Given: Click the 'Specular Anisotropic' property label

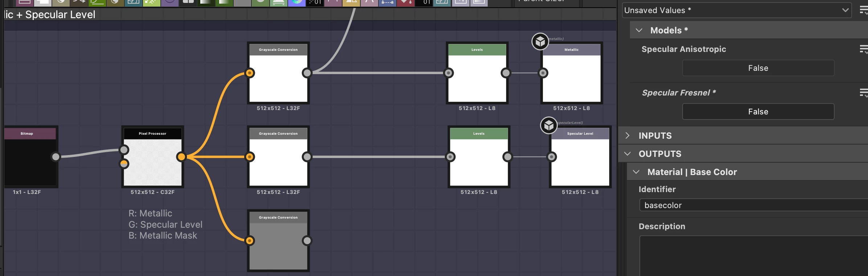Looking at the screenshot, I should pos(684,49).
